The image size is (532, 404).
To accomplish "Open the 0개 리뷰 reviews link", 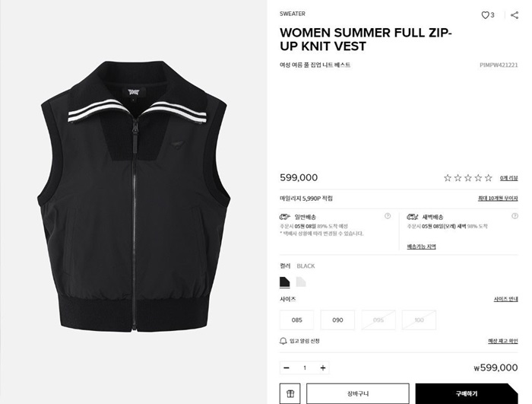I will tap(509, 178).
